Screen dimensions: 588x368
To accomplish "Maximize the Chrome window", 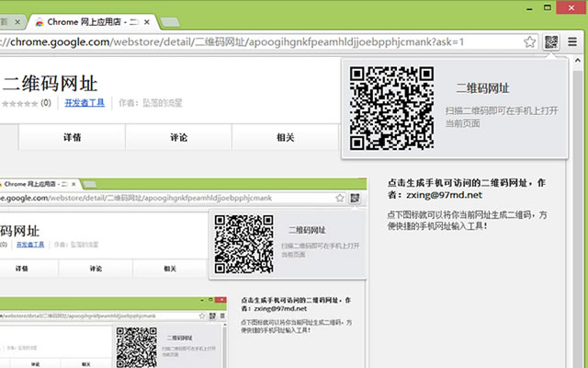I will click(548, 7).
